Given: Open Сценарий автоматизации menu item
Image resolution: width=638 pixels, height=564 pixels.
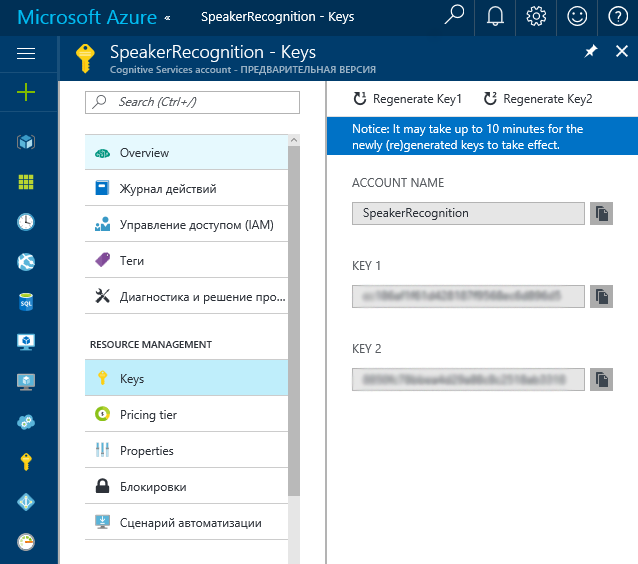Looking at the screenshot, I should tap(186, 522).
